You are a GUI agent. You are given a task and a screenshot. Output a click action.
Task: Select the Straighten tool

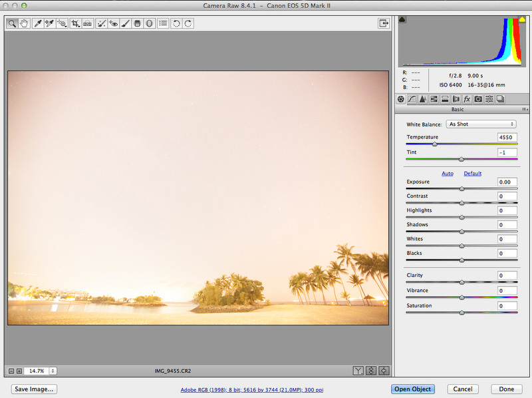pyautogui.click(x=87, y=23)
